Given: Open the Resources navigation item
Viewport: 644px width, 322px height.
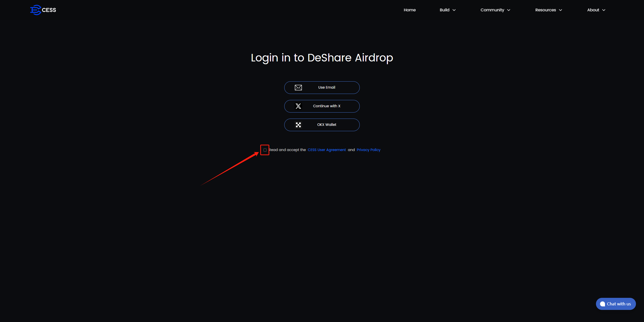Looking at the screenshot, I should pos(545,10).
